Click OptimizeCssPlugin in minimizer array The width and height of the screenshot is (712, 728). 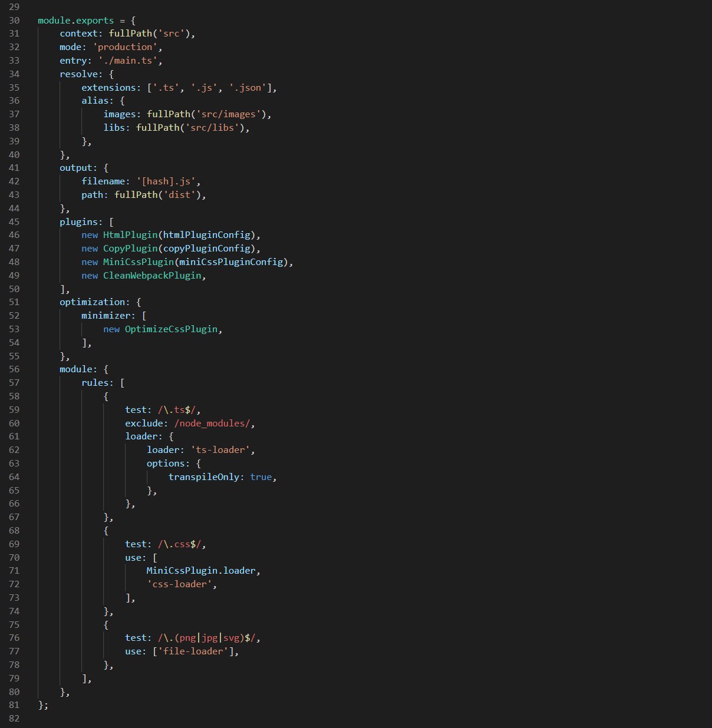coord(171,329)
